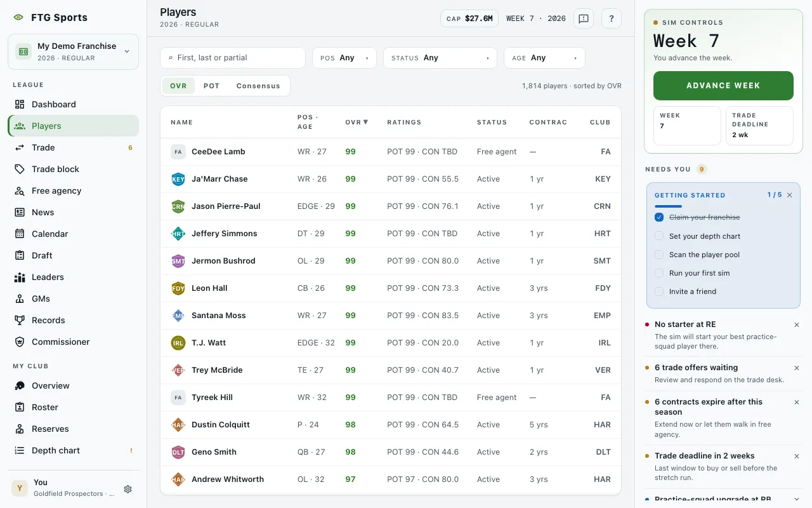
Task: Click the Records trophy icon
Action: [x=20, y=320]
